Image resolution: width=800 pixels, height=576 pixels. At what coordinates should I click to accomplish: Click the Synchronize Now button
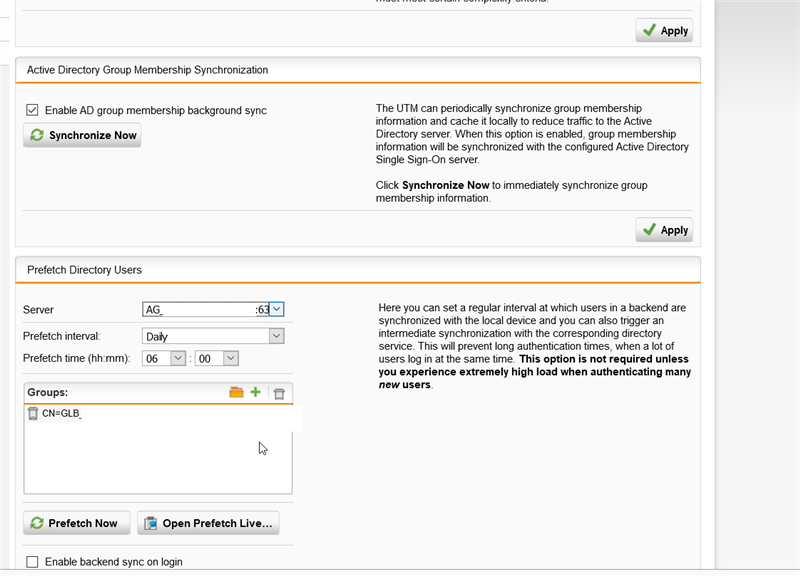click(x=82, y=135)
